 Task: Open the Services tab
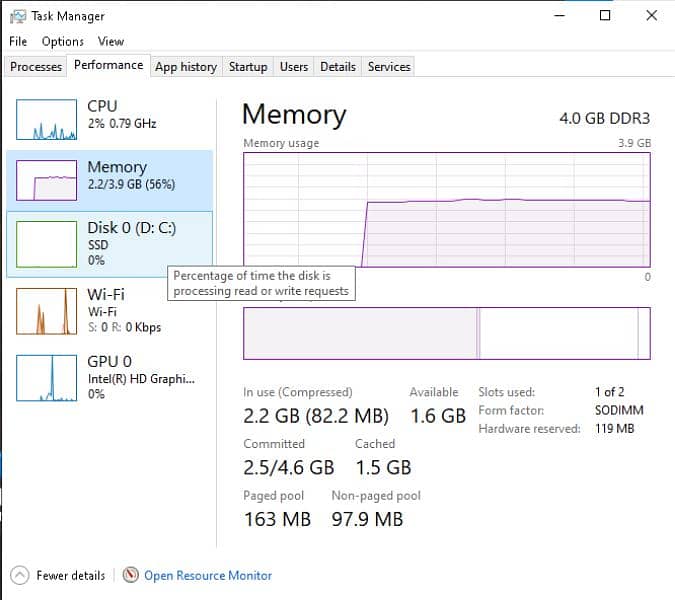389,67
